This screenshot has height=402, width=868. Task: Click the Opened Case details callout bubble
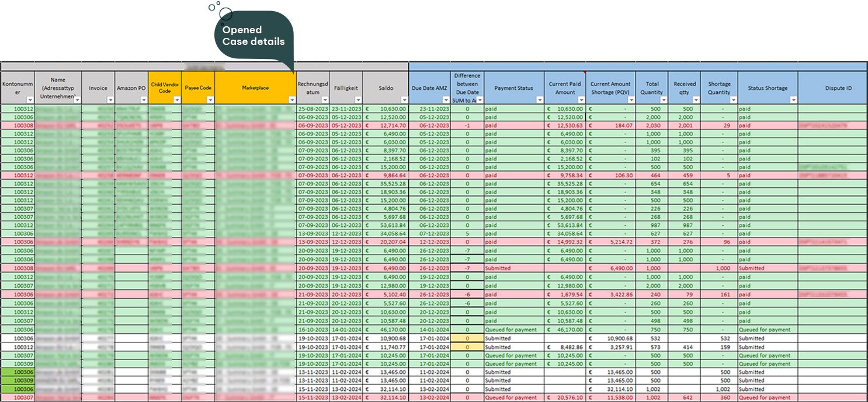tap(254, 36)
